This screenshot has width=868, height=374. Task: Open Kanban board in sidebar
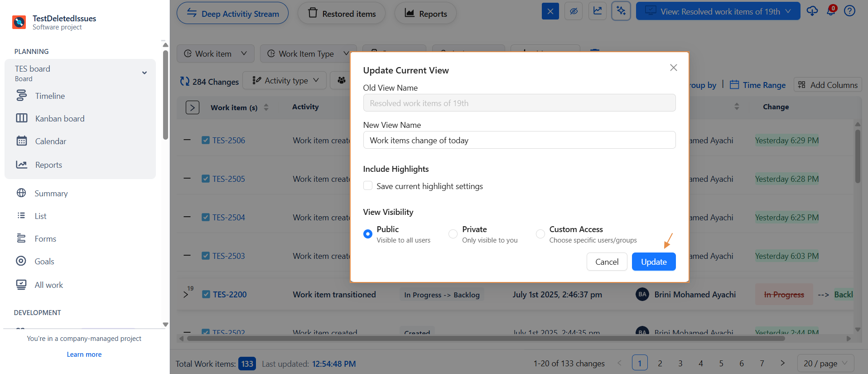60,119
